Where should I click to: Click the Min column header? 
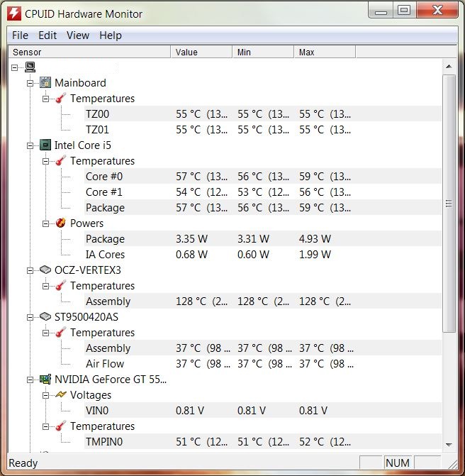[x=263, y=52]
